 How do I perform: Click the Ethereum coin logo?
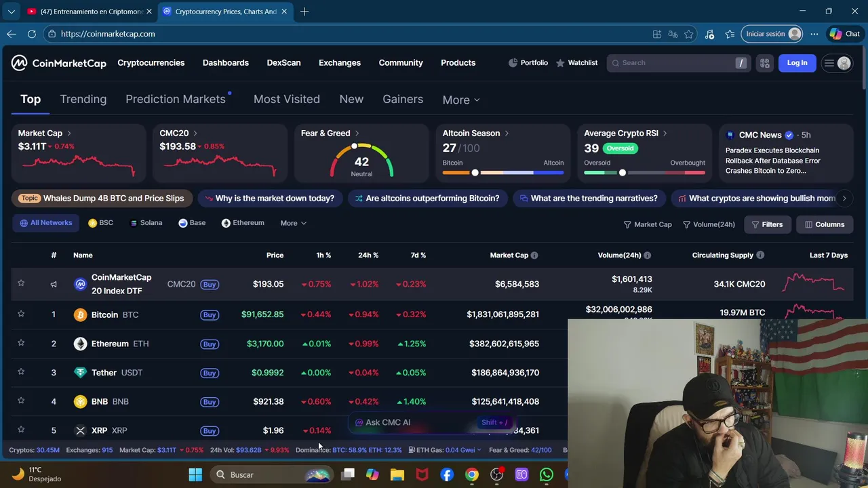point(80,344)
